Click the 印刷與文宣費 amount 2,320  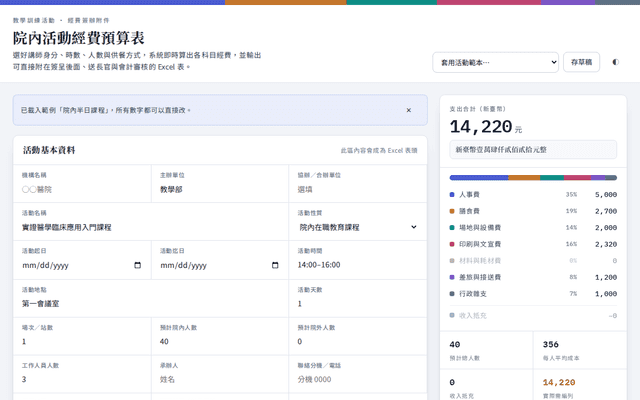tap(606, 244)
